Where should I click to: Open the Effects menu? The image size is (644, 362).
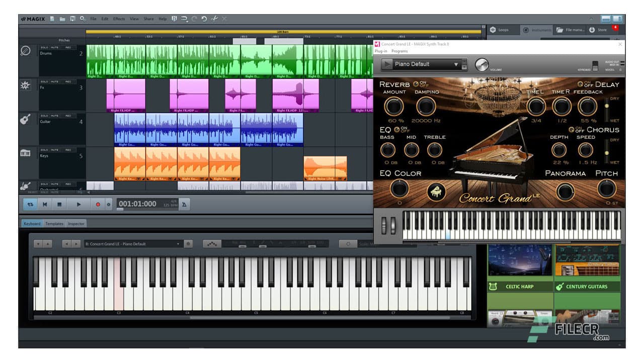(x=119, y=19)
